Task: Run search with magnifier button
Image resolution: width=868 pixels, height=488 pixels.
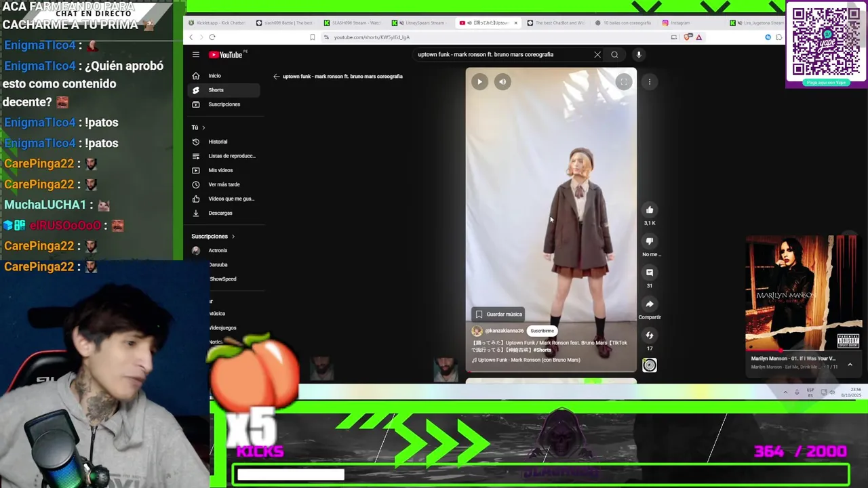Action: (x=614, y=55)
